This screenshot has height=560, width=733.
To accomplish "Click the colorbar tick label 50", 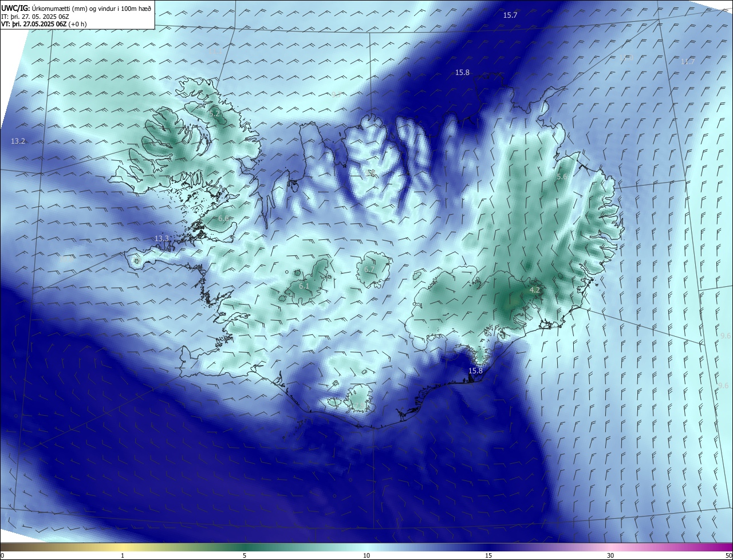I will coord(728,555).
